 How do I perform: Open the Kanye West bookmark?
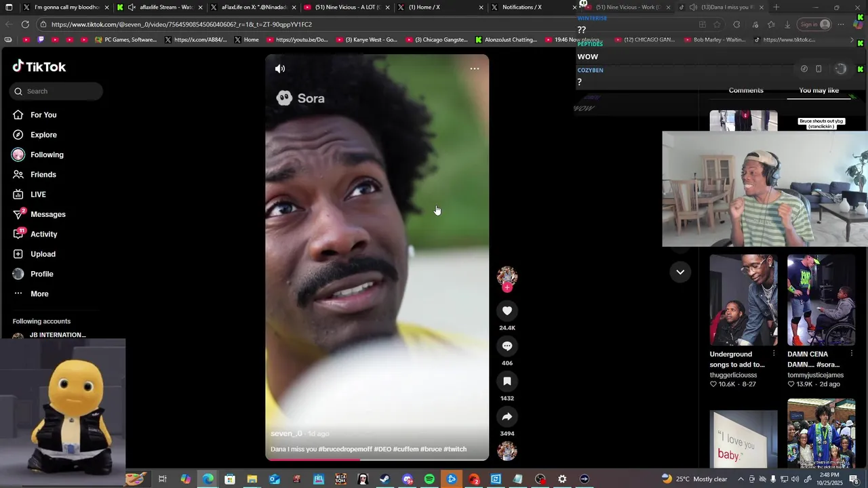(x=367, y=40)
